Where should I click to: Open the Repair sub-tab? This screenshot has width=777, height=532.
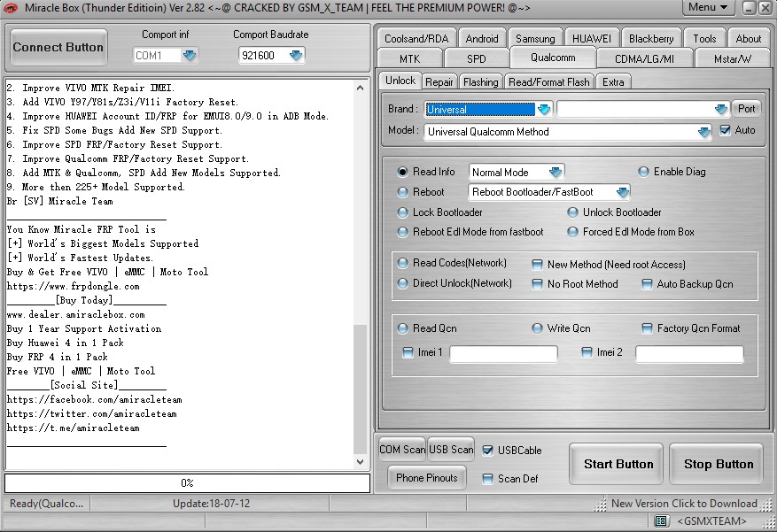439,82
